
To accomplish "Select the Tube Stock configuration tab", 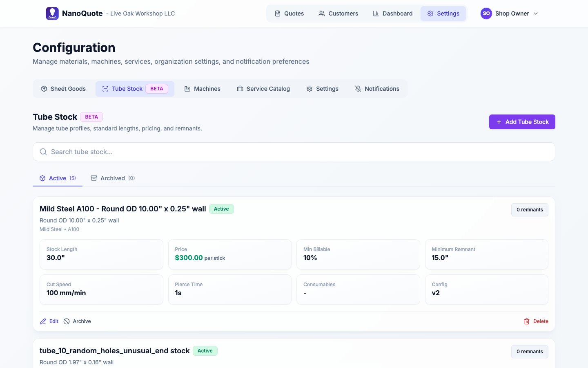I will (x=135, y=89).
